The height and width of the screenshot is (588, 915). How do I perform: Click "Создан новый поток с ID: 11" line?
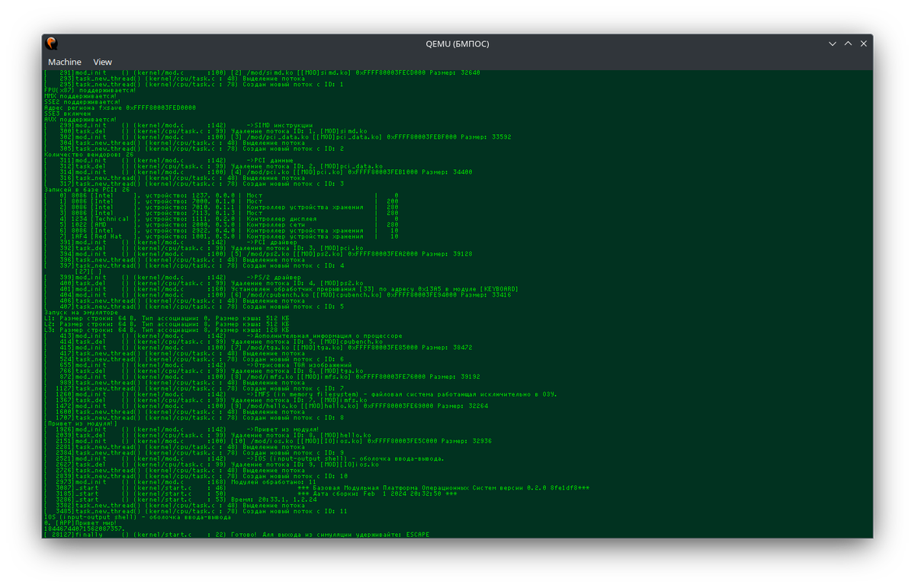[x=195, y=511]
